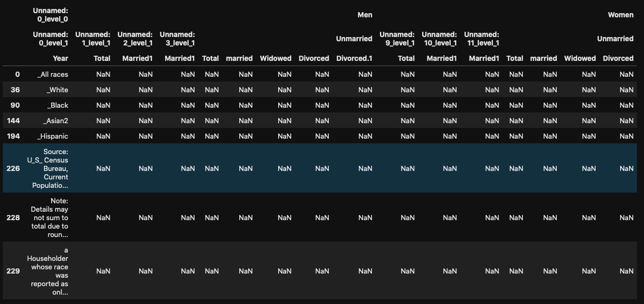The image size is (644, 304).
Task: Click 'Total' label under Unnamed: 9_level_1
Action: click(406, 58)
